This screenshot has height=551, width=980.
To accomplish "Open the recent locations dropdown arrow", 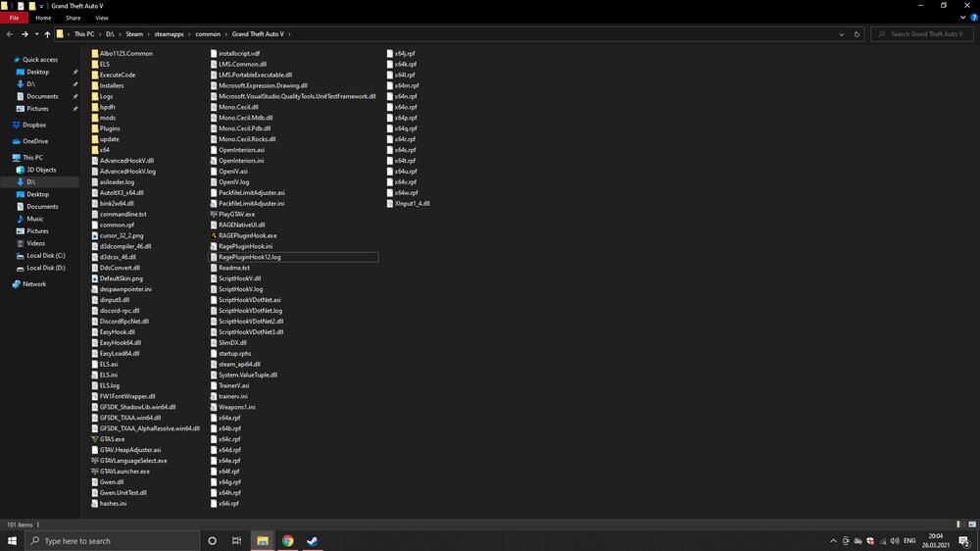I will coord(36,34).
